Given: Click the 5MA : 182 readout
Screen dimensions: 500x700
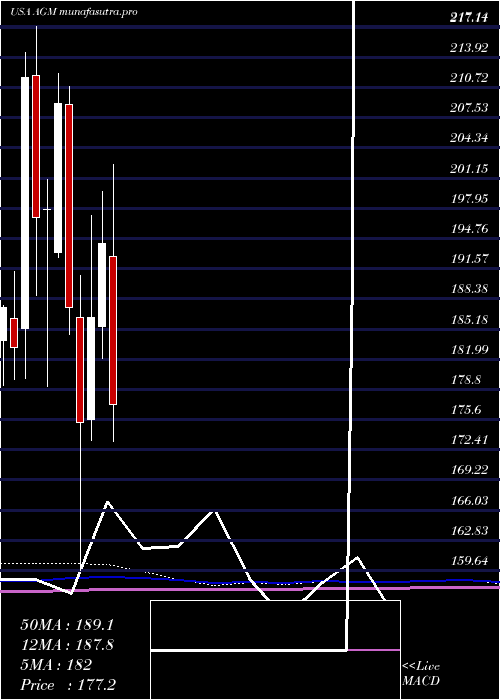Looking at the screenshot, I should point(56,665).
